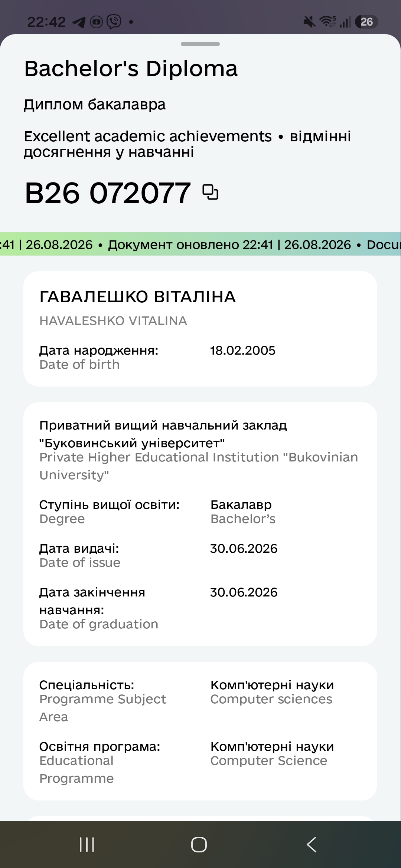Tap the Telegram notification icon in status bar
Screen dimensions: 401x868
pyautogui.click(x=79, y=22)
